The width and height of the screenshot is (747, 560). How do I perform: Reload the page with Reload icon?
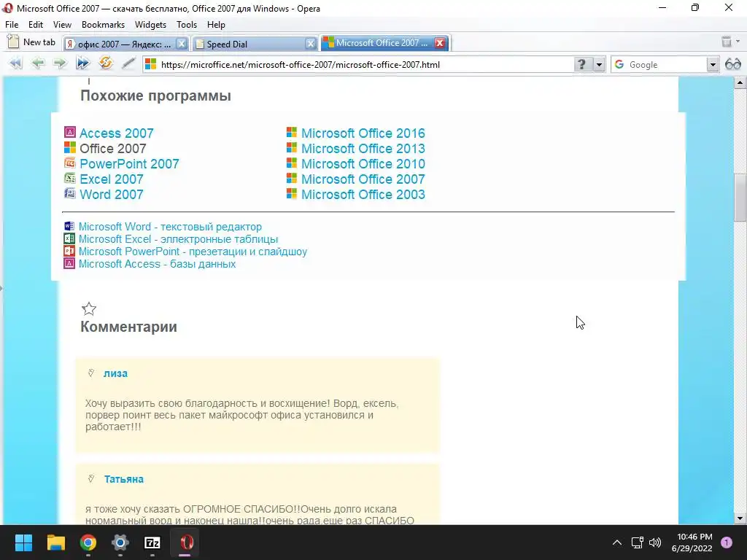(105, 63)
